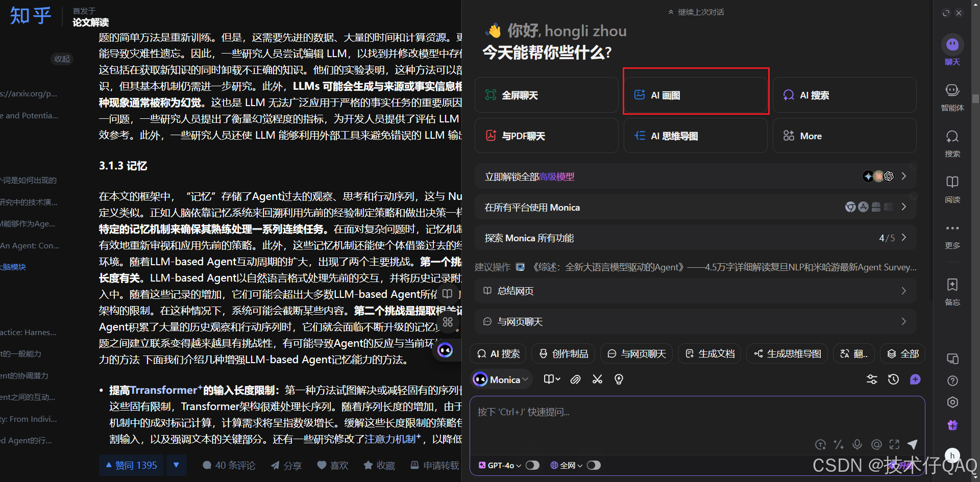Click 分享 share on Zhihu article
This screenshot has height=482, width=980.
click(x=286, y=465)
